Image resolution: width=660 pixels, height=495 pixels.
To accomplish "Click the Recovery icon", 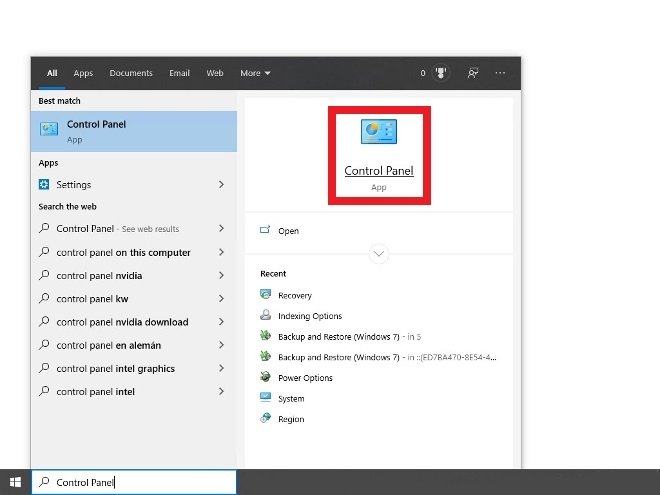I will [x=265, y=294].
